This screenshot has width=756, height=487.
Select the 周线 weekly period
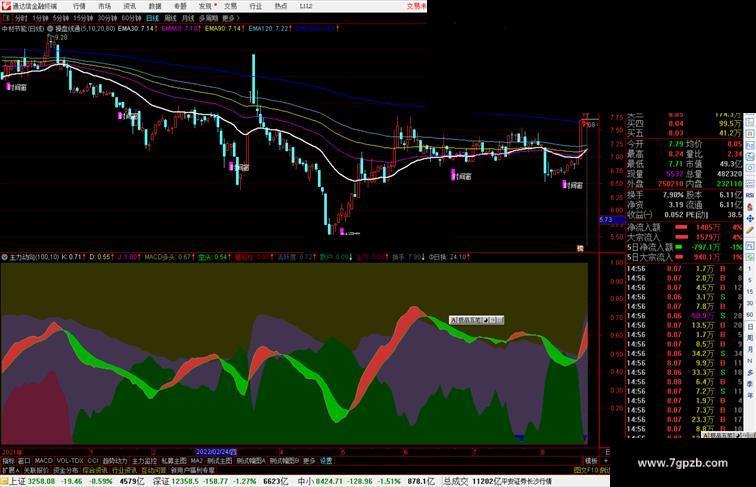pyautogui.click(x=170, y=18)
